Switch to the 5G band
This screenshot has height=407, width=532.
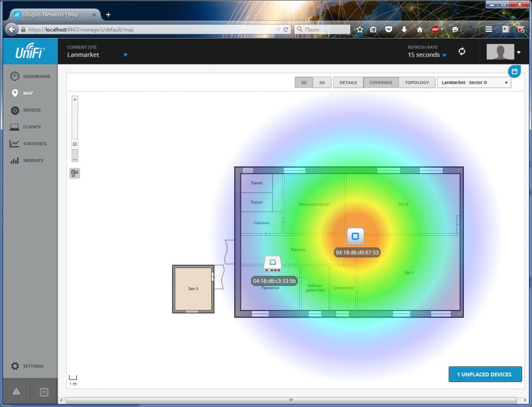click(x=322, y=83)
